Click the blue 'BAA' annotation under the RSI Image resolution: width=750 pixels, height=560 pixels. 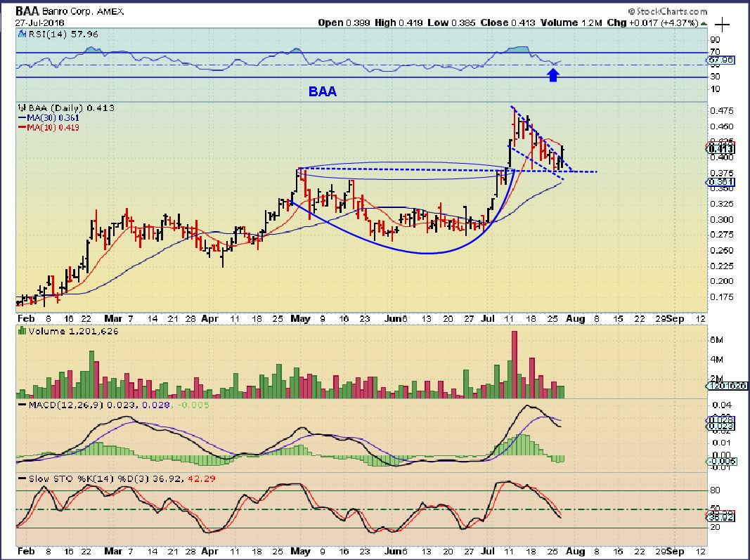[323, 91]
